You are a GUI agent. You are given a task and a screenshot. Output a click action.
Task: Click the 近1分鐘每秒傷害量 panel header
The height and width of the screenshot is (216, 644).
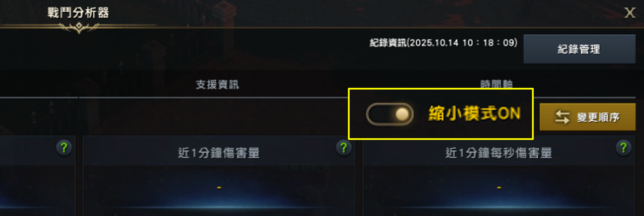(x=499, y=152)
